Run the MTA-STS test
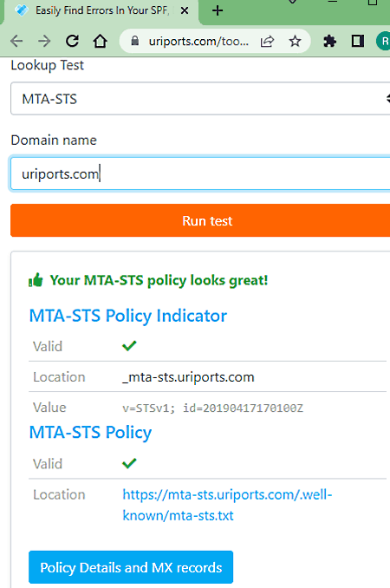The height and width of the screenshot is (588, 390). 200,220
